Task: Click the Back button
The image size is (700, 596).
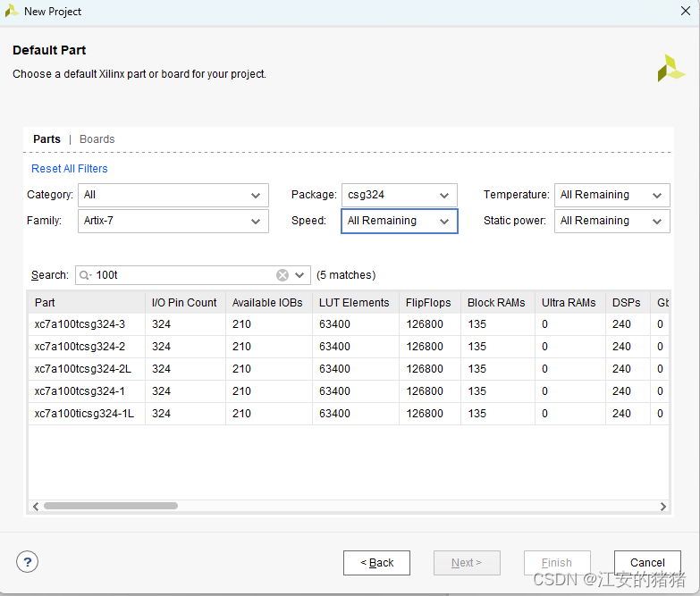Action: (x=376, y=563)
